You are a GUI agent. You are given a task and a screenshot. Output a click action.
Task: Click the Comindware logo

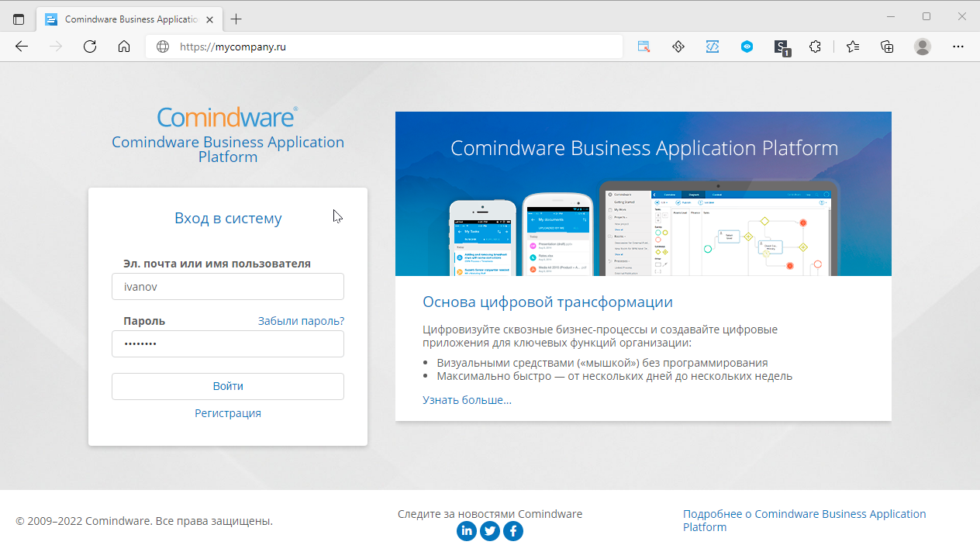click(227, 117)
